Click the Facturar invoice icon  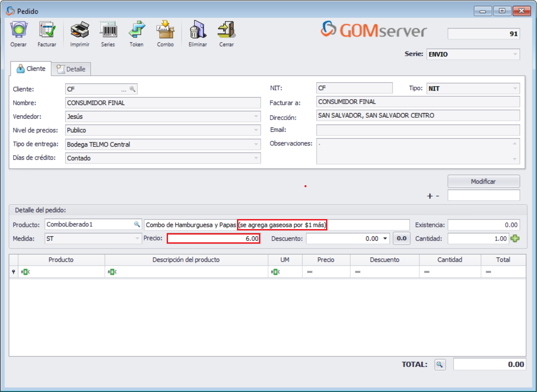[x=47, y=31]
